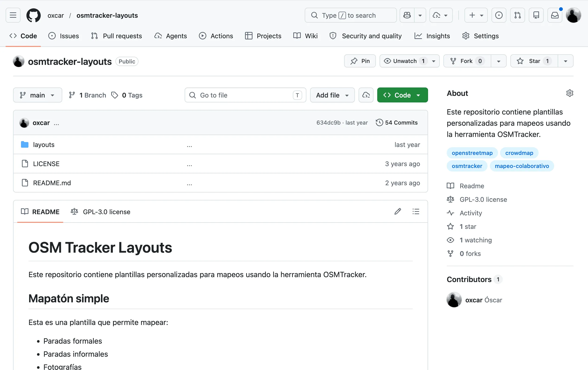The image size is (588, 370).
Task: Open Security and quality tab
Action: tap(366, 36)
